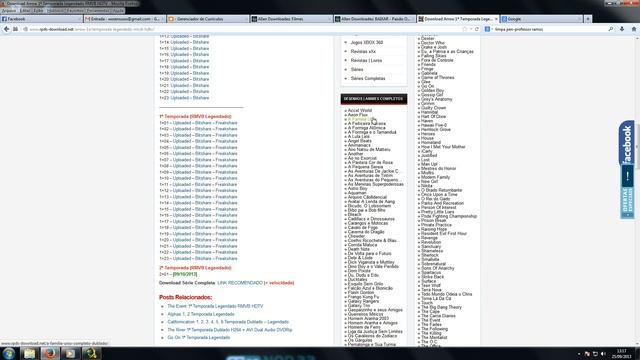The width and height of the screenshot is (640, 360).
Task: Click the DESENHOS | ANIMES COMPLETOS header
Action: (374, 99)
